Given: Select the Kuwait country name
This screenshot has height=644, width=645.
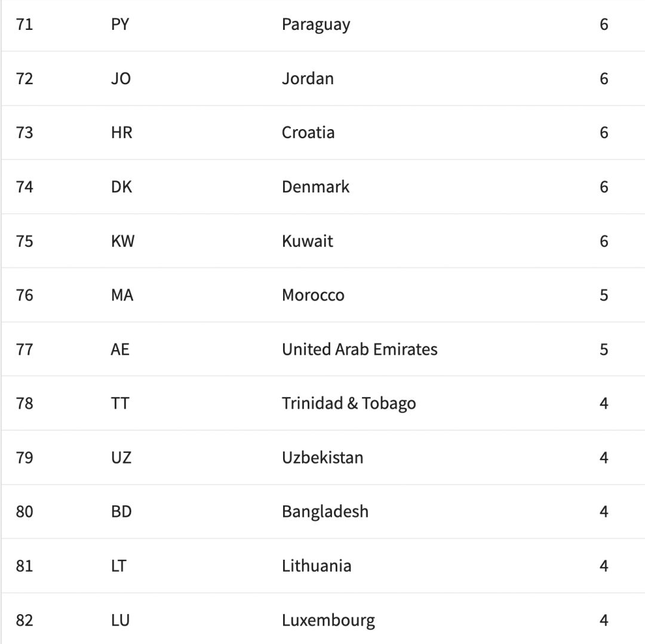Looking at the screenshot, I should click(308, 241).
